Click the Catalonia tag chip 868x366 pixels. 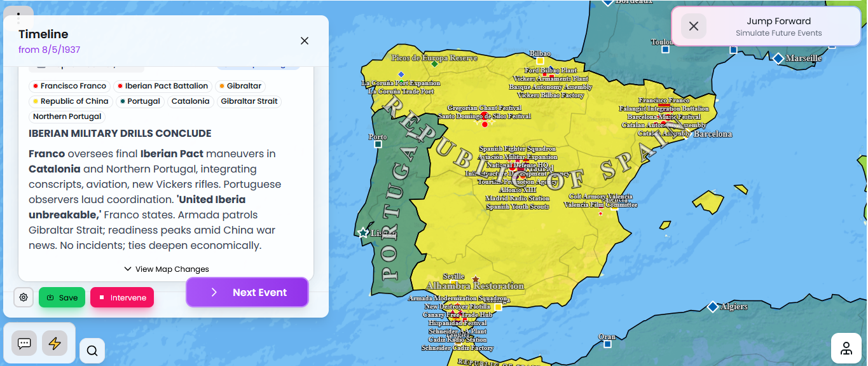pos(190,101)
